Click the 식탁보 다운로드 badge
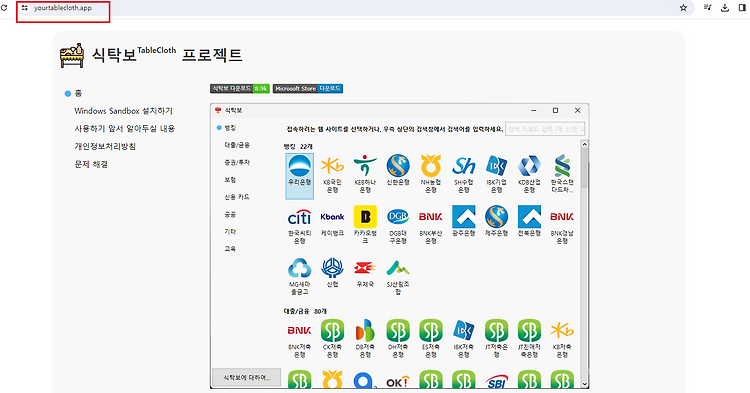The height and width of the screenshot is (393, 750). click(x=240, y=88)
